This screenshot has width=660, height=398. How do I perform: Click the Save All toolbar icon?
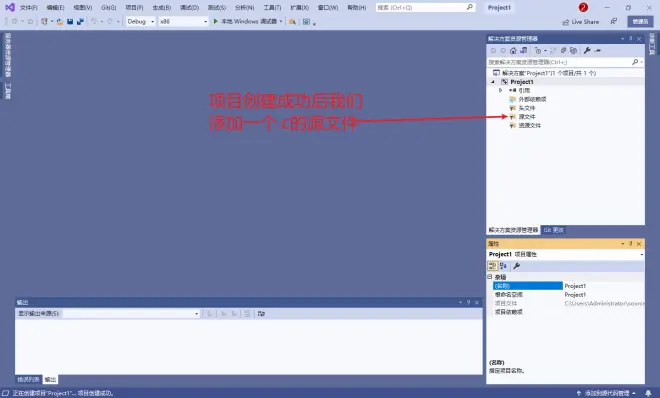(80, 21)
